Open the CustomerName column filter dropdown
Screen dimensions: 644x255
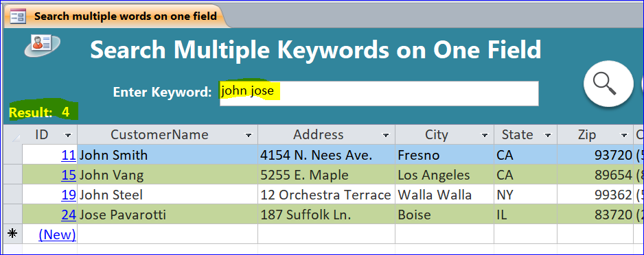[x=249, y=135]
